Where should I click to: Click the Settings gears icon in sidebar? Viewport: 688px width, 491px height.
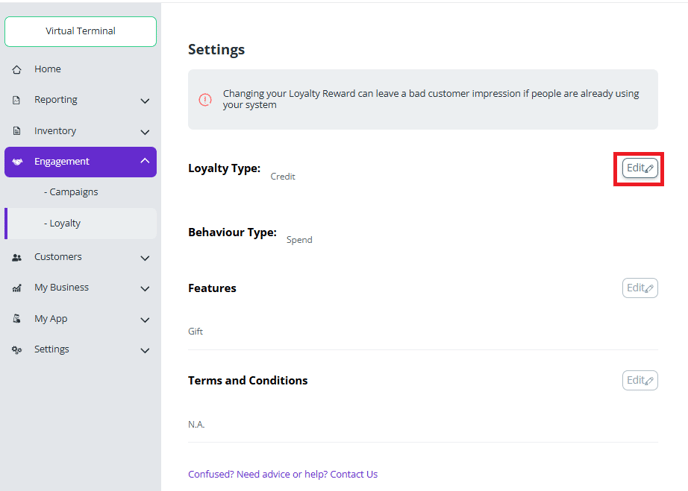[16, 350]
